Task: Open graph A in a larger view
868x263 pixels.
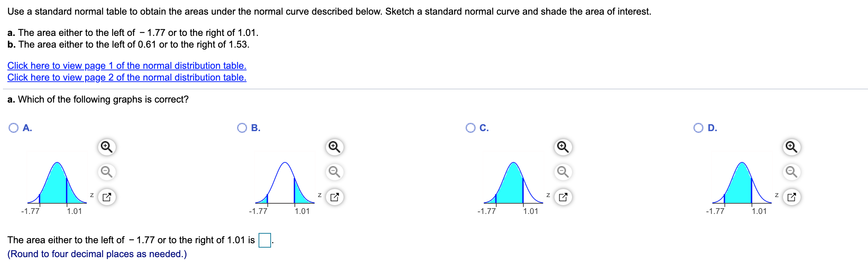Action: [x=106, y=196]
